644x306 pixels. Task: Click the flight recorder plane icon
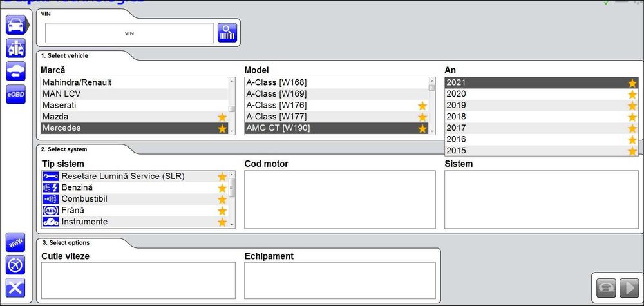pos(15,265)
